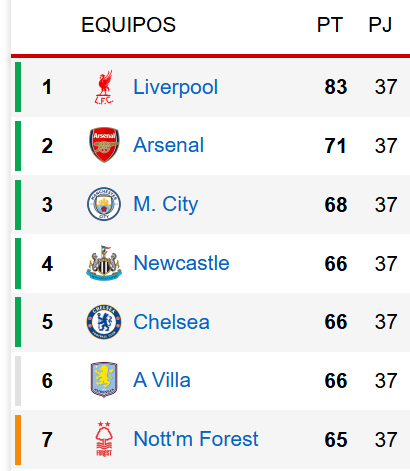
Task: Click the Aston Villa club crest
Action: coord(104,380)
